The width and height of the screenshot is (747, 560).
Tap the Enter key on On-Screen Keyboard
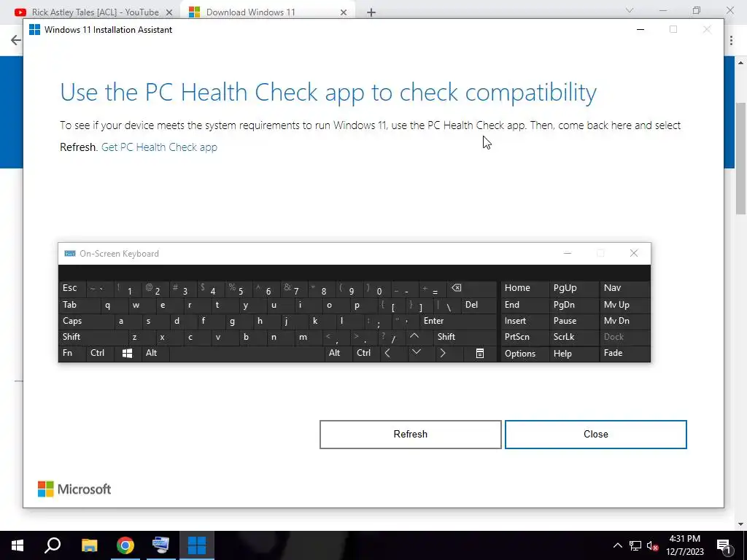click(x=458, y=321)
